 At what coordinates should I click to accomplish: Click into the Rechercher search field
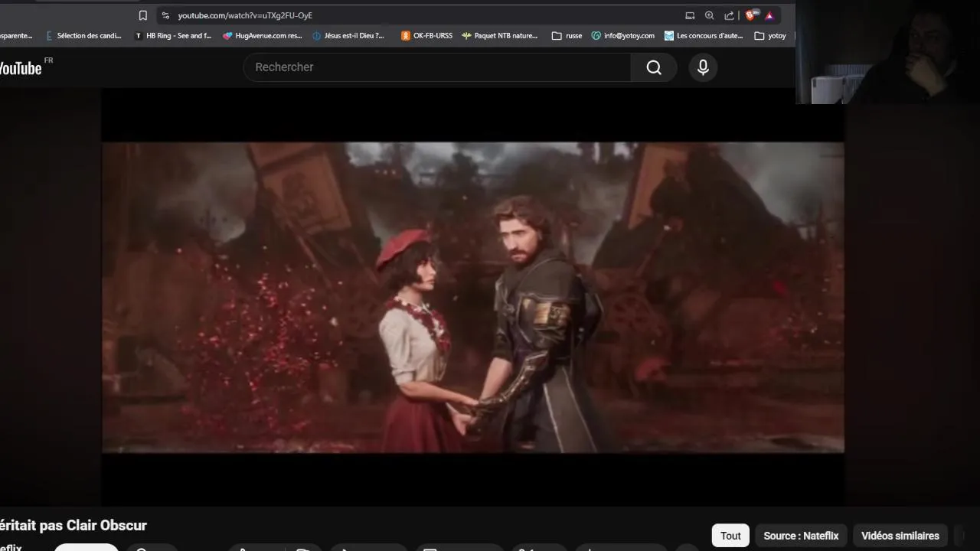pos(438,67)
